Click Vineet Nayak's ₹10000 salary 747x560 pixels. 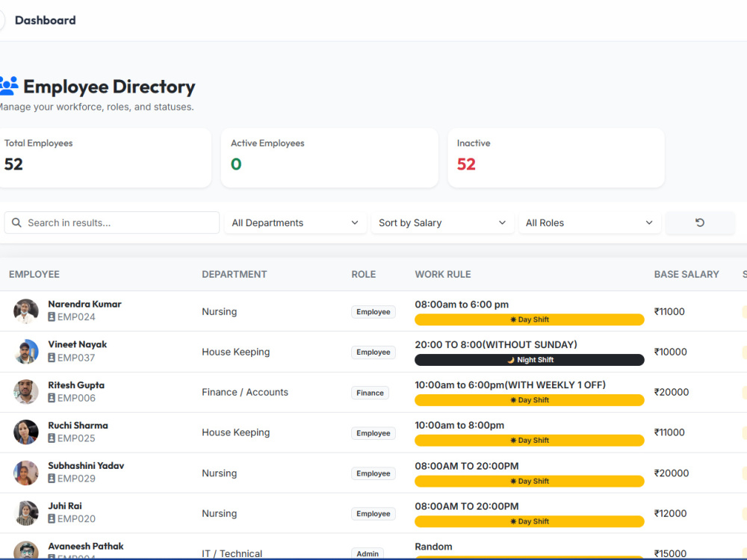(670, 352)
